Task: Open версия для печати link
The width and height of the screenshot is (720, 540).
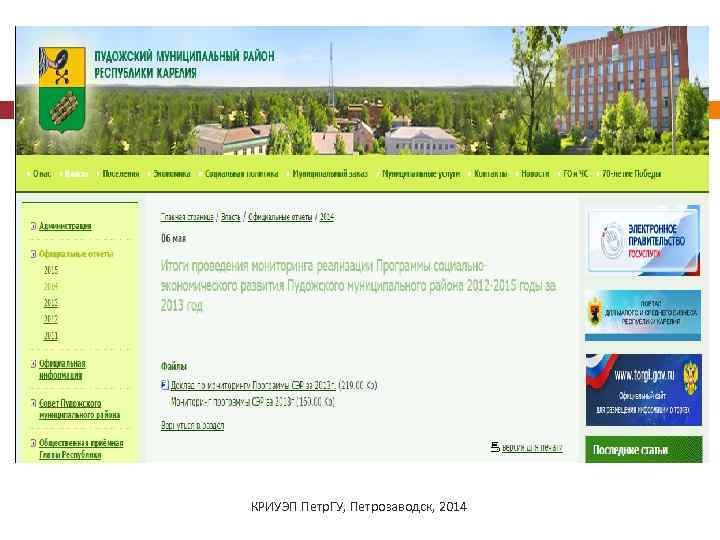Action: coord(532,447)
